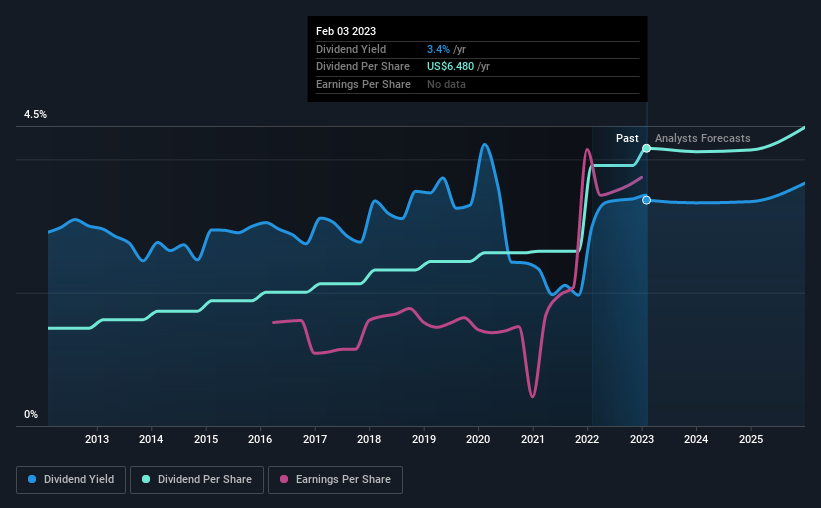Click the 2024 x-axis label
The height and width of the screenshot is (508, 821).
pyautogui.click(x=696, y=439)
